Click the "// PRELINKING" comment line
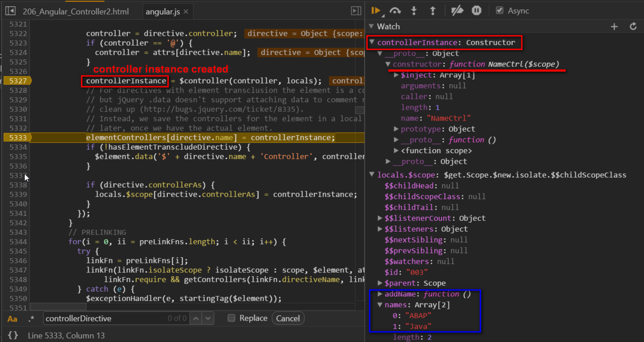The width and height of the screenshot is (644, 342). pos(97,232)
